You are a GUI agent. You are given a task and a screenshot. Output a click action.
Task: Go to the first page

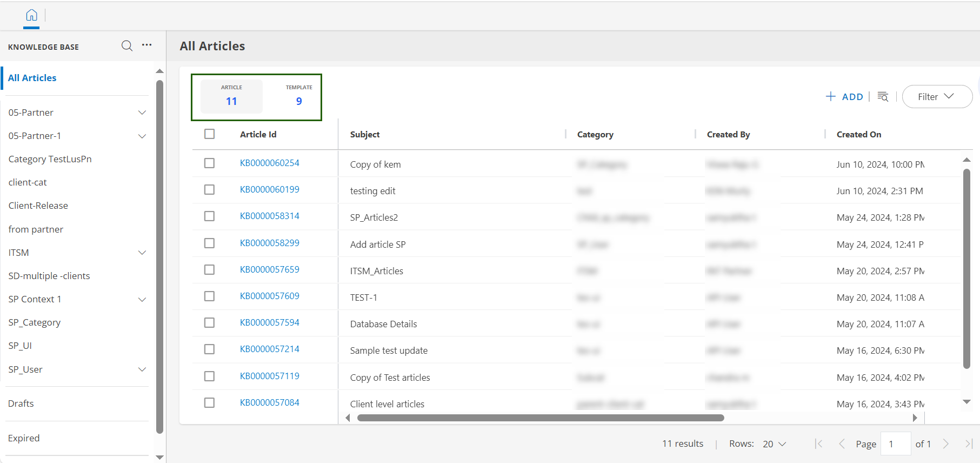(x=819, y=444)
